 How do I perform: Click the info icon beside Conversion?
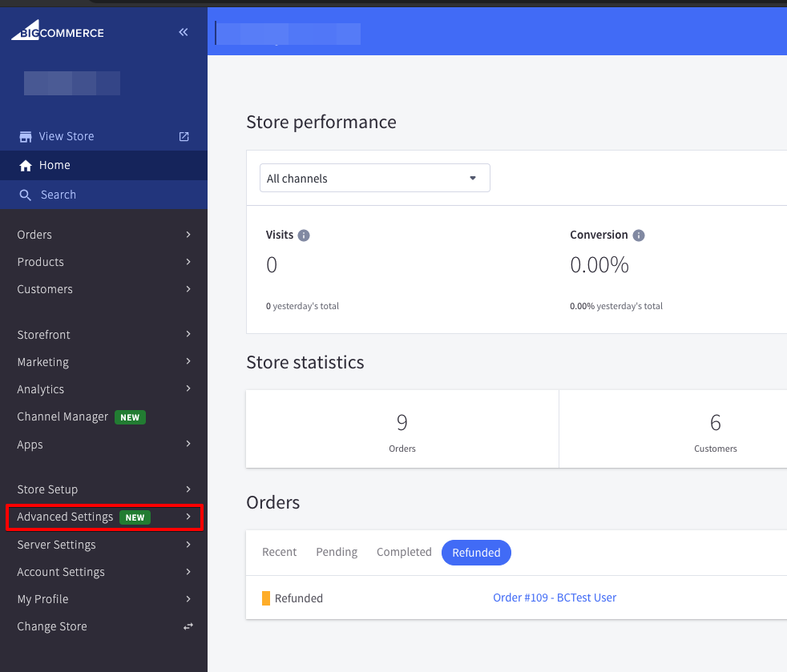coord(638,235)
